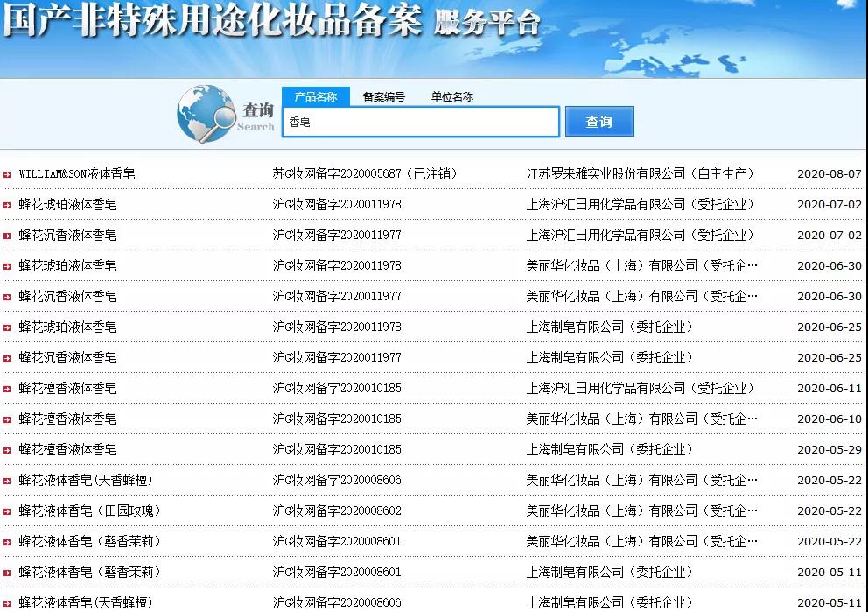Click 江苏罗来雅实业股份有限公司 company name
Image resolution: width=868 pixels, height=612 pixels.
605,174
